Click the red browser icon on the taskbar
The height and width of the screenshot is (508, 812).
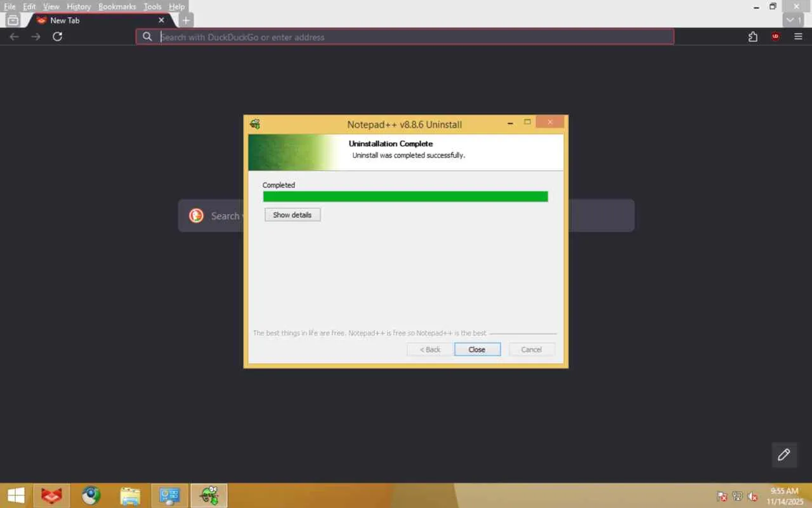click(51, 495)
